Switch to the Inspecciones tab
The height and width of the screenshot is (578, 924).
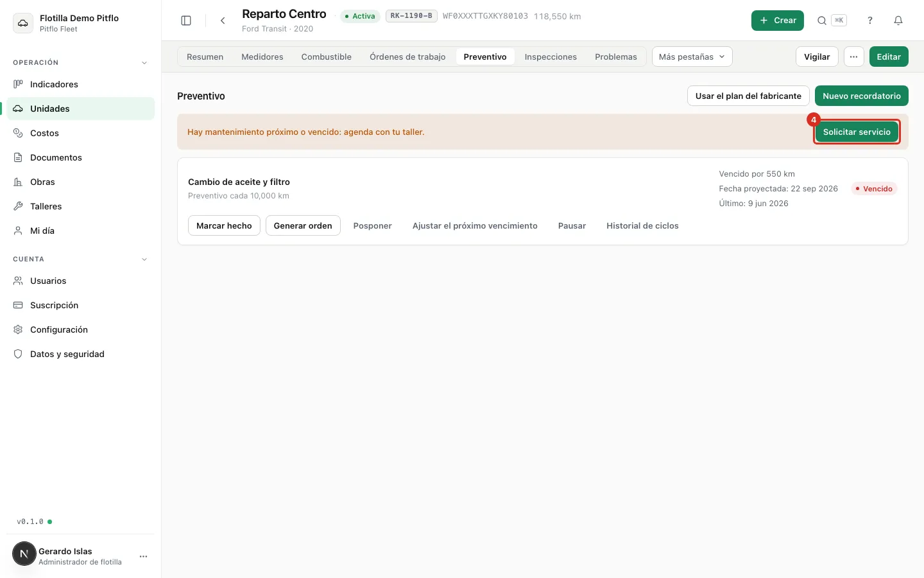coord(551,57)
